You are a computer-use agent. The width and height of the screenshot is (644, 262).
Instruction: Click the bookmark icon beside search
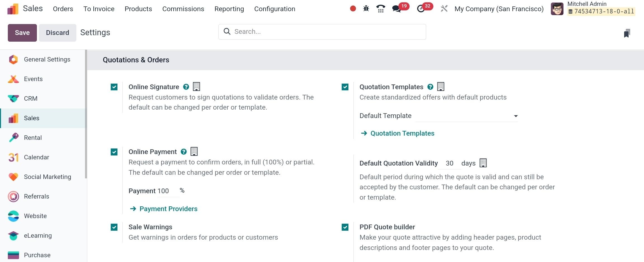(x=627, y=33)
